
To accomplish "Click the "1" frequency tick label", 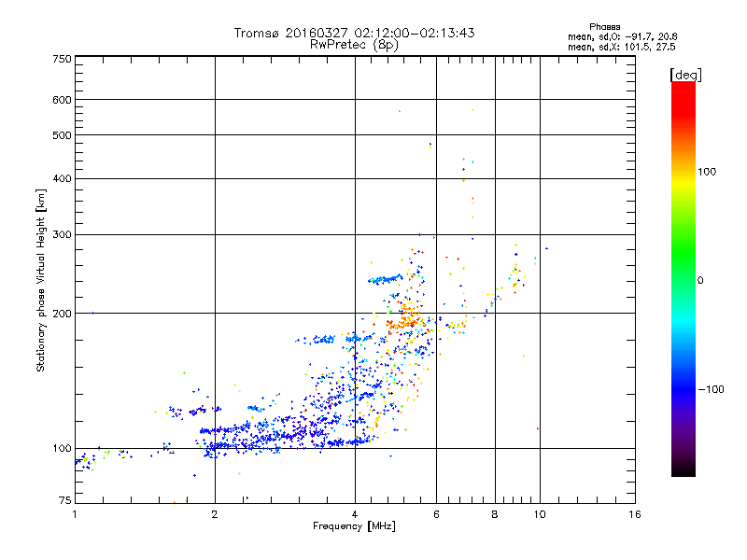I will [x=75, y=514].
